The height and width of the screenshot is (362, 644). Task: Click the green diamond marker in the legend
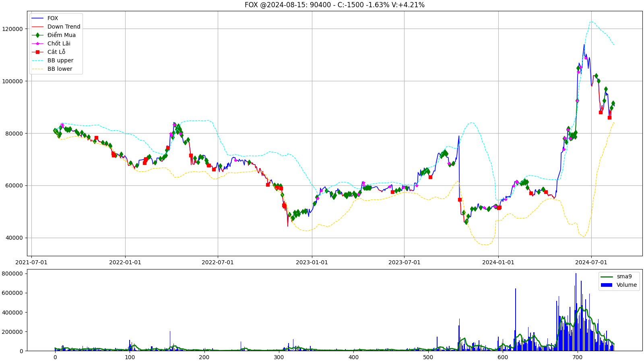[x=37, y=35]
